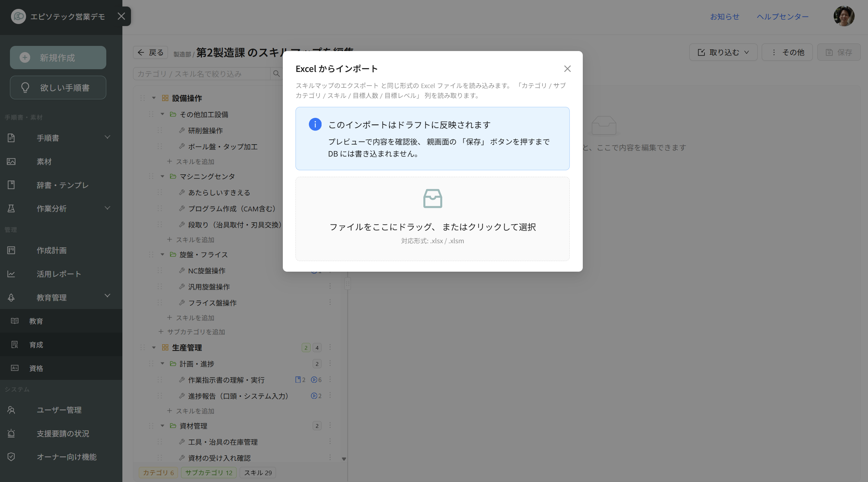Close the Excel import dialog

point(567,69)
